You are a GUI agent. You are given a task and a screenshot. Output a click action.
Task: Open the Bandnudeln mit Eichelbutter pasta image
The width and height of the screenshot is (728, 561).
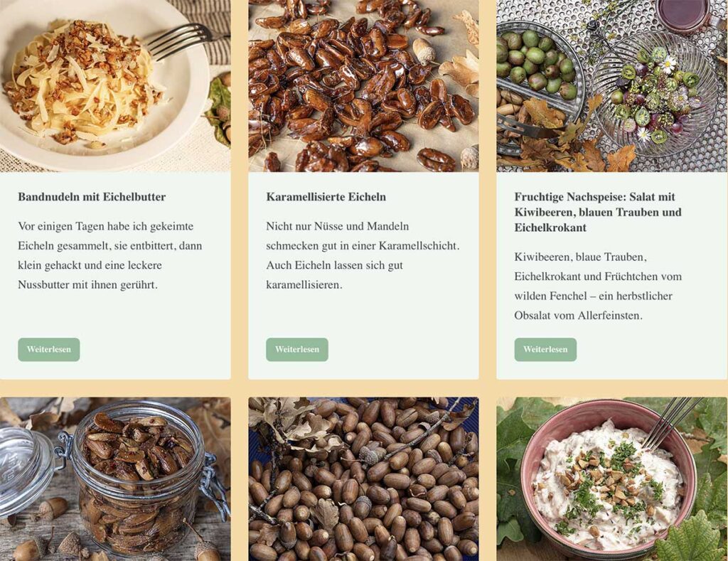pos(115,86)
